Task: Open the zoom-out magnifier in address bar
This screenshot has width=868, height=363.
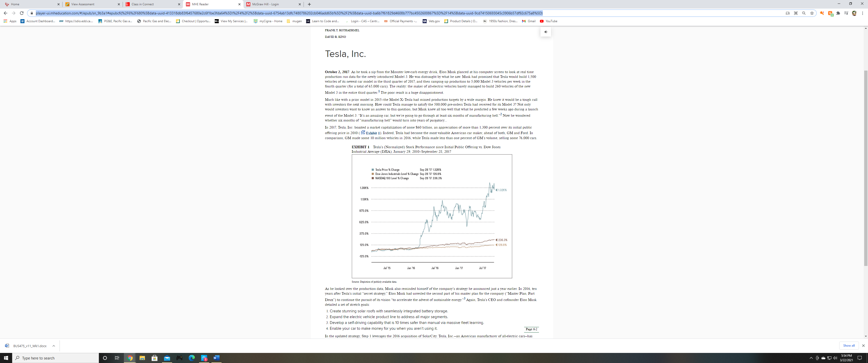Action: pyautogui.click(x=804, y=13)
